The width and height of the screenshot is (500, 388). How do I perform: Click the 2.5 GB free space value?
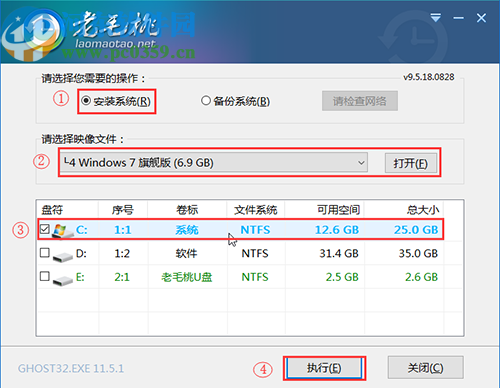pos(342,277)
